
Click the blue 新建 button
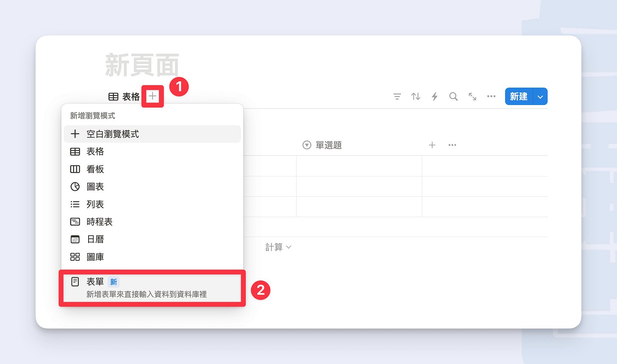pos(519,97)
